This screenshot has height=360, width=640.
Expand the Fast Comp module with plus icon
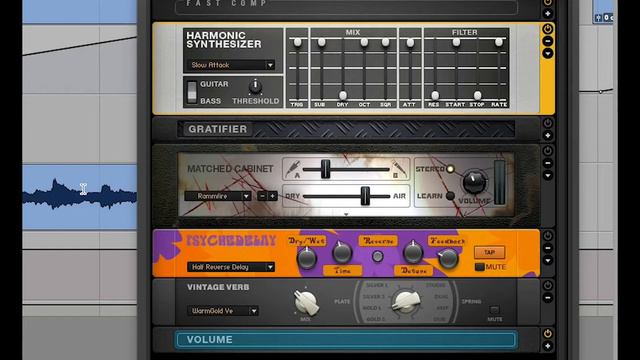[548, 13]
